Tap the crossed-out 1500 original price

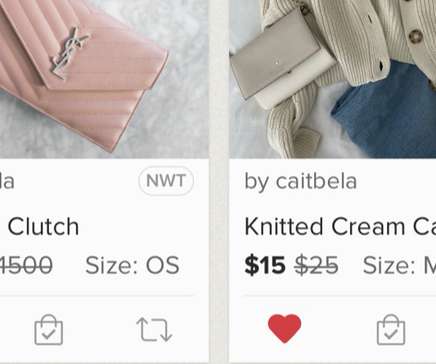pyautogui.click(x=26, y=266)
